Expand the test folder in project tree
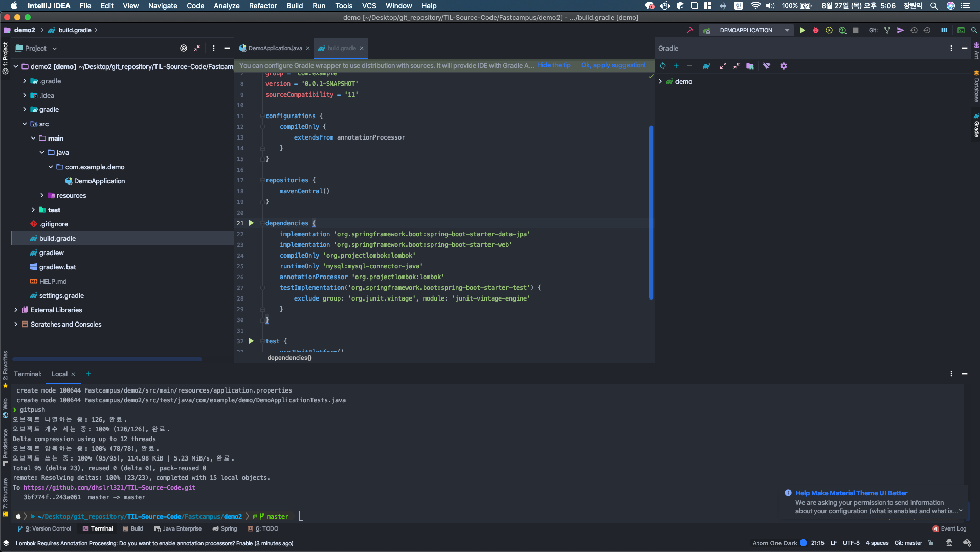 click(x=33, y=210)
